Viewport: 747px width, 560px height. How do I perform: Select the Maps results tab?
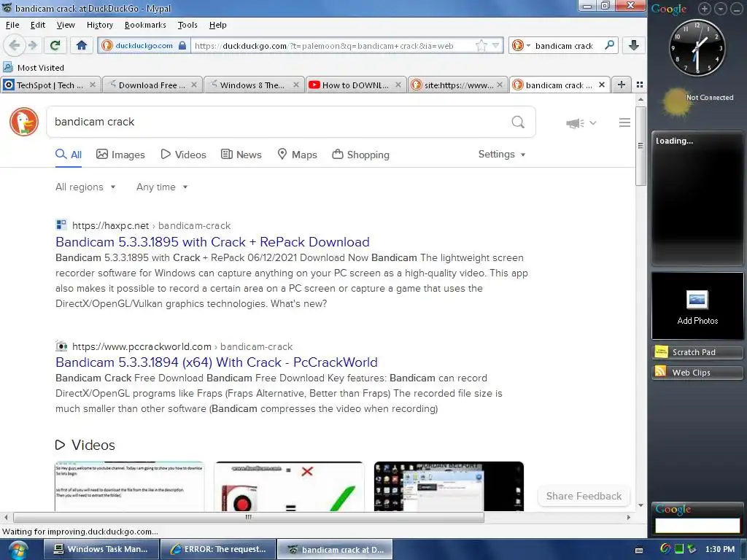coord(298,155)
